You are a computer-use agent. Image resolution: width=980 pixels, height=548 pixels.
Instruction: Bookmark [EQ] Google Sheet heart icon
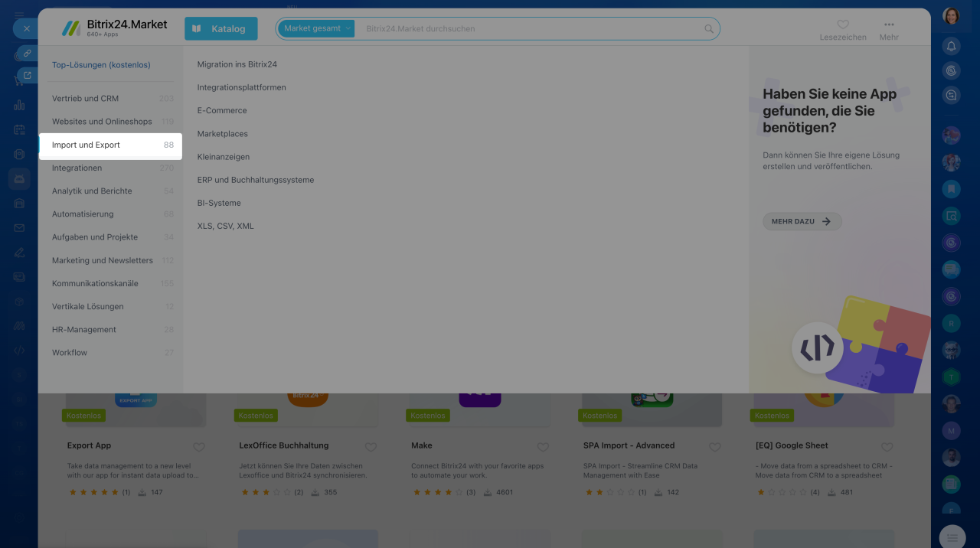[x=887, y=447]
